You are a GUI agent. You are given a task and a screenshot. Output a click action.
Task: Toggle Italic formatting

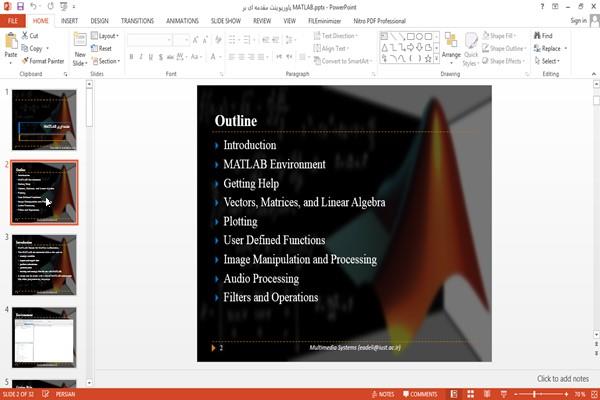(141, 57)
